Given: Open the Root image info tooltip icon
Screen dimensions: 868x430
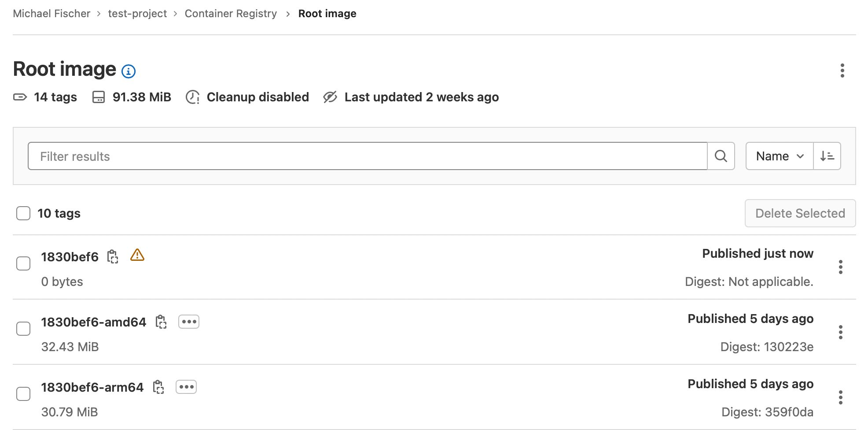Looking at the screenshot, I should 128,70.
